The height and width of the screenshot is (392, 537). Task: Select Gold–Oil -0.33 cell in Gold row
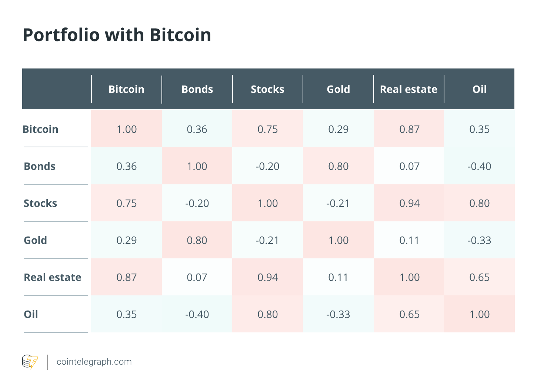[479, 240]
